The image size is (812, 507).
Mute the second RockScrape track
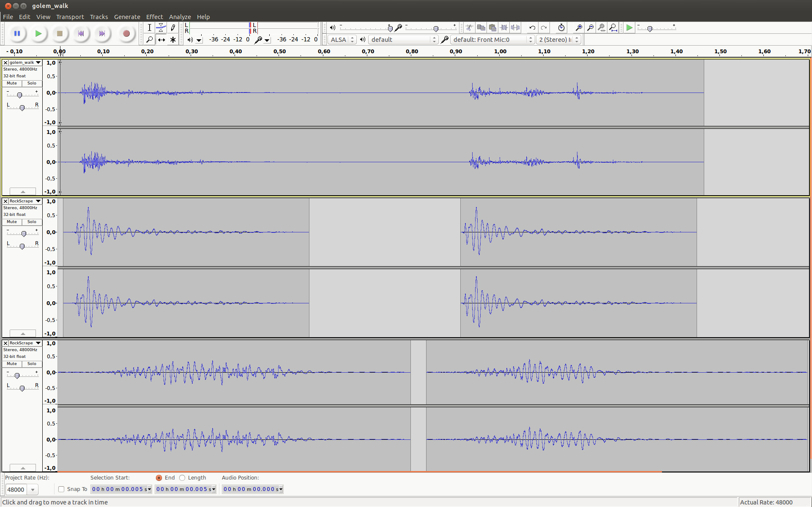12,364
